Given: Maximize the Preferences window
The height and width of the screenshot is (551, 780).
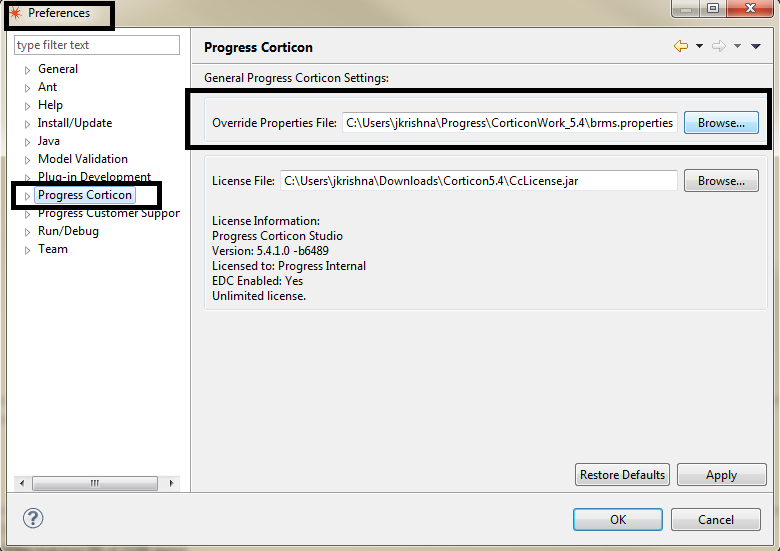Looking at the screenshot, I should tap(713, 8).
